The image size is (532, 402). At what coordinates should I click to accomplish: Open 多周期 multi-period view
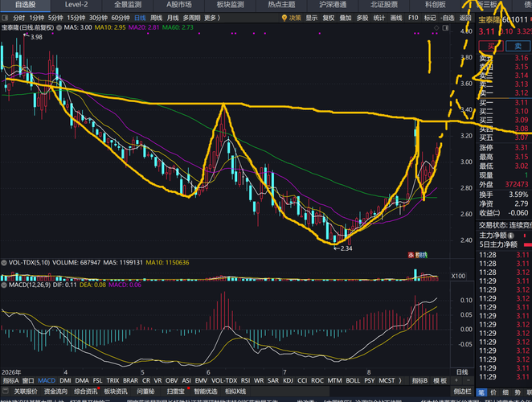pyautogui.click(x=192, y=18)
